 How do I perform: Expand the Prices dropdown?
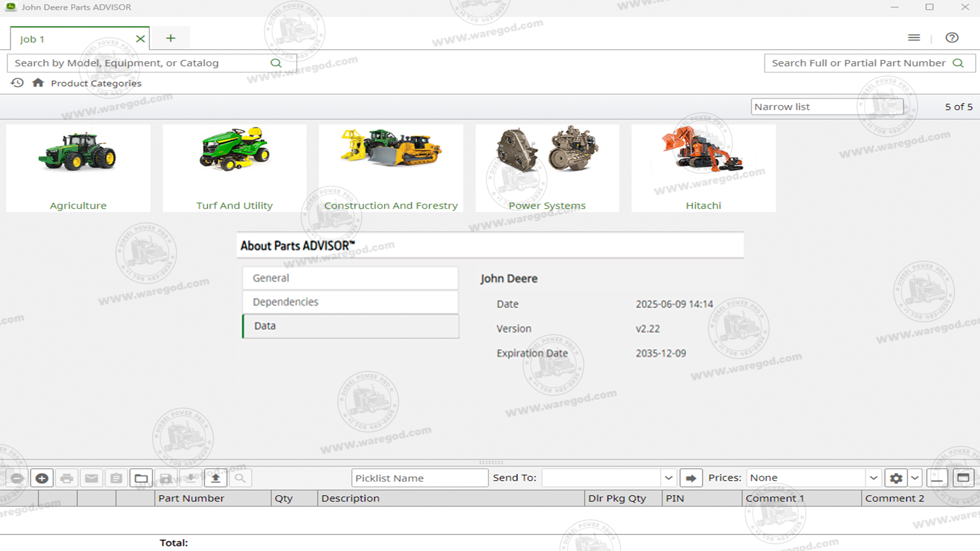873,478
